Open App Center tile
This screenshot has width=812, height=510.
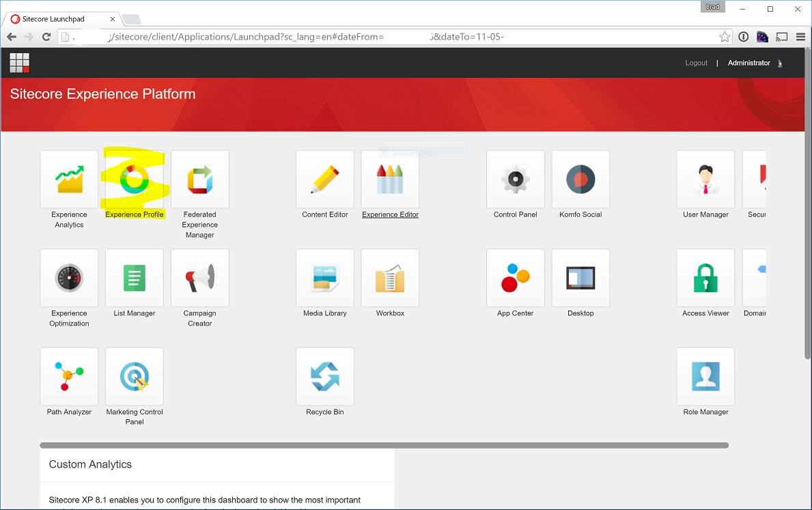tap(515, 278)
